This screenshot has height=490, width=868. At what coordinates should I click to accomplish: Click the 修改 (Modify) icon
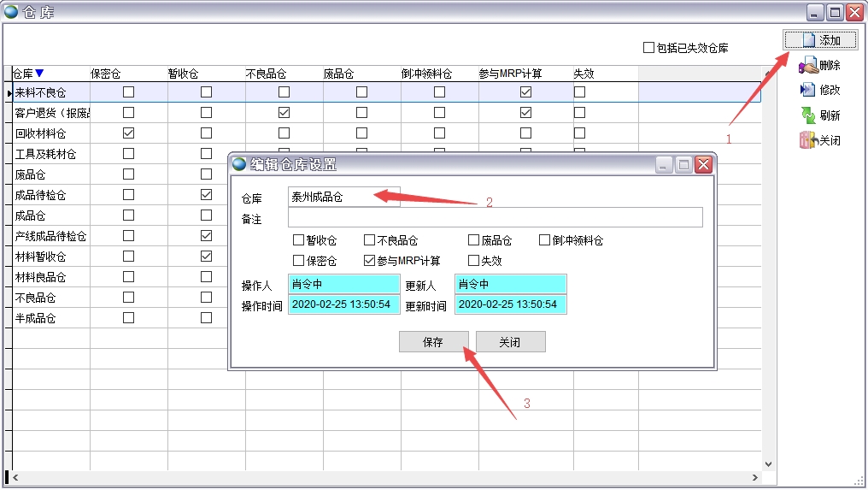[x=808, y=90]
